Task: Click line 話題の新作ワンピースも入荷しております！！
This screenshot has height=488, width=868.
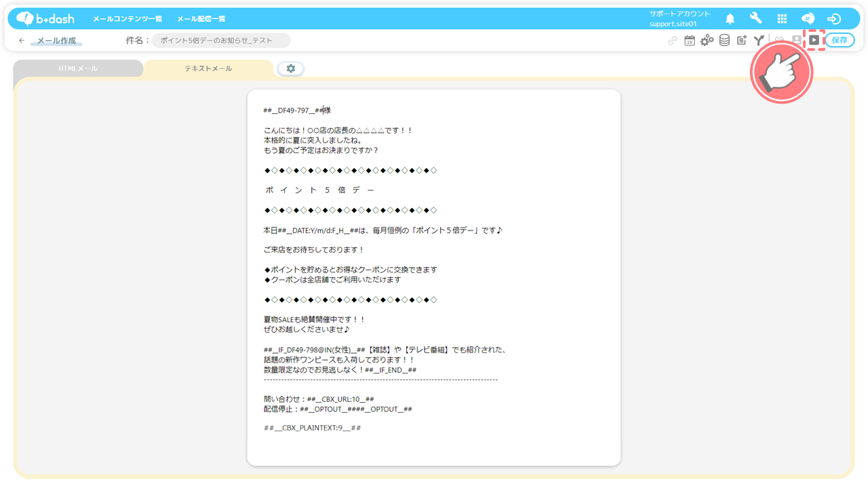Action: coord(339,360)
